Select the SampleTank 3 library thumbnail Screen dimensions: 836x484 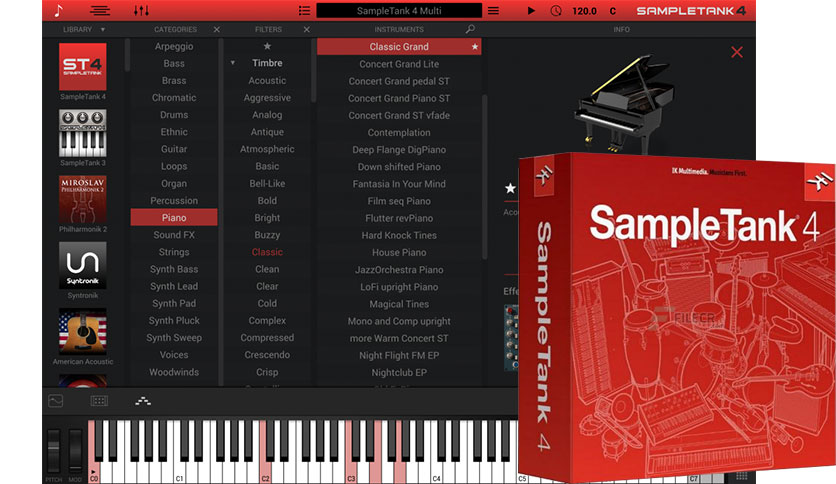(83, 133)
